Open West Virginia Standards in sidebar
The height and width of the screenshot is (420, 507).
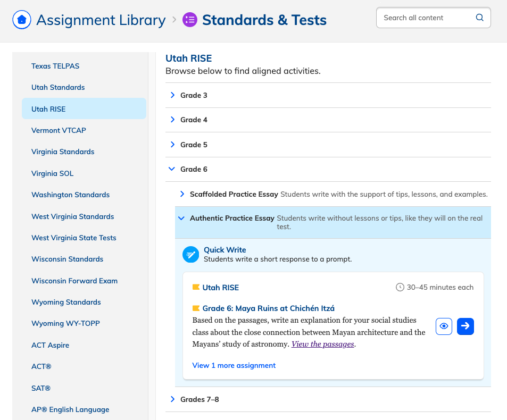point(73,216)
